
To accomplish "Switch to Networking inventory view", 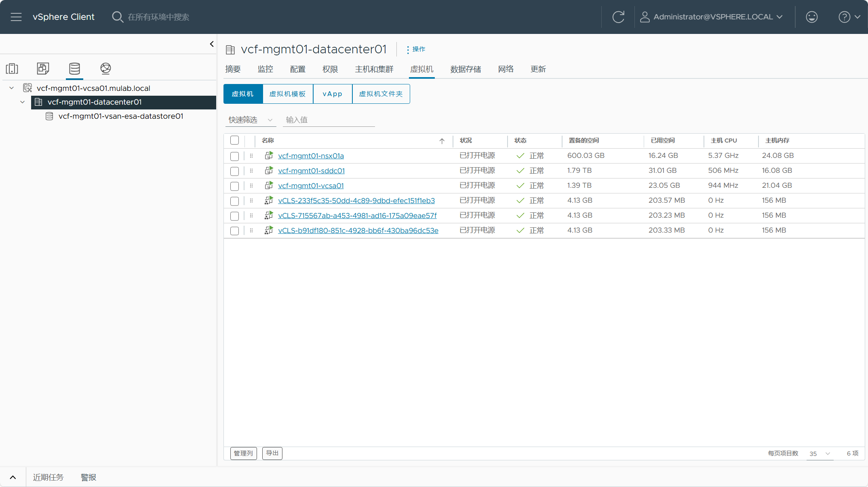I will (105, 68).
